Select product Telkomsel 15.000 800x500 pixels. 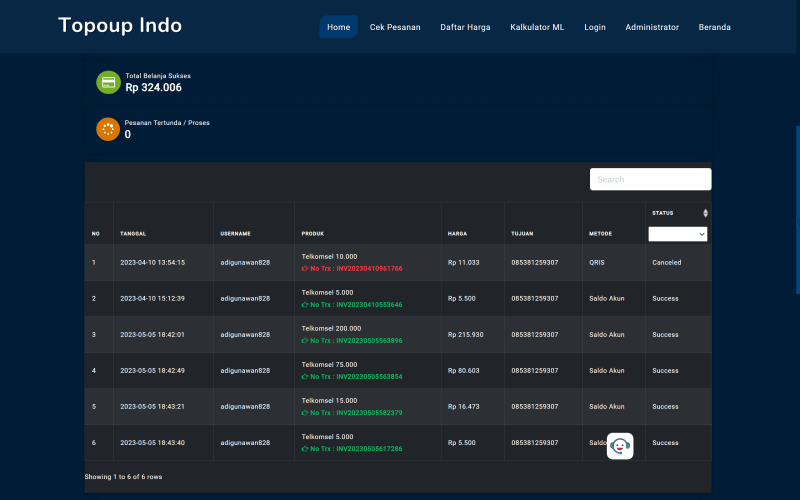(329, 401)
